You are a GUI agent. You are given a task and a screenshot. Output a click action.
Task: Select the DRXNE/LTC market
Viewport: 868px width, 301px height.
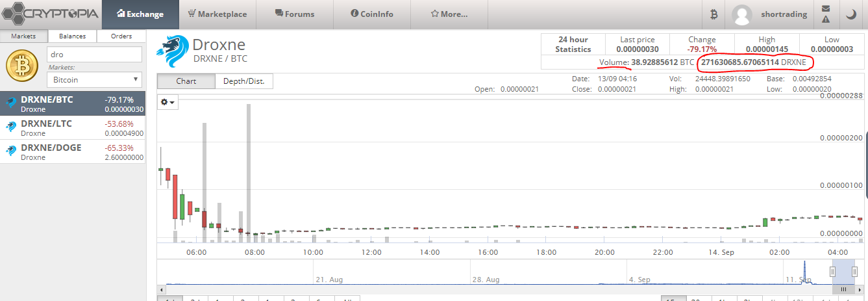pyautogui.click(x=73, y=128)
